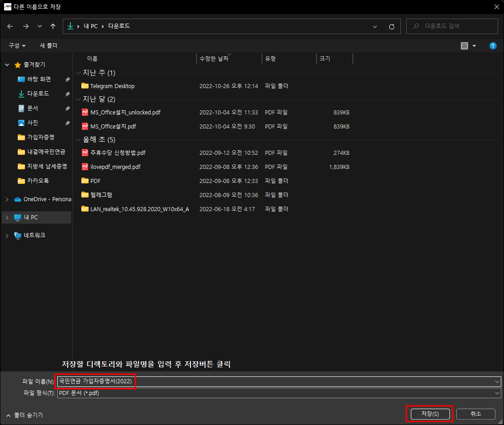Select the PDF folder
The height and width of the screenshot is (425, 504).
[x=95, y=181]
